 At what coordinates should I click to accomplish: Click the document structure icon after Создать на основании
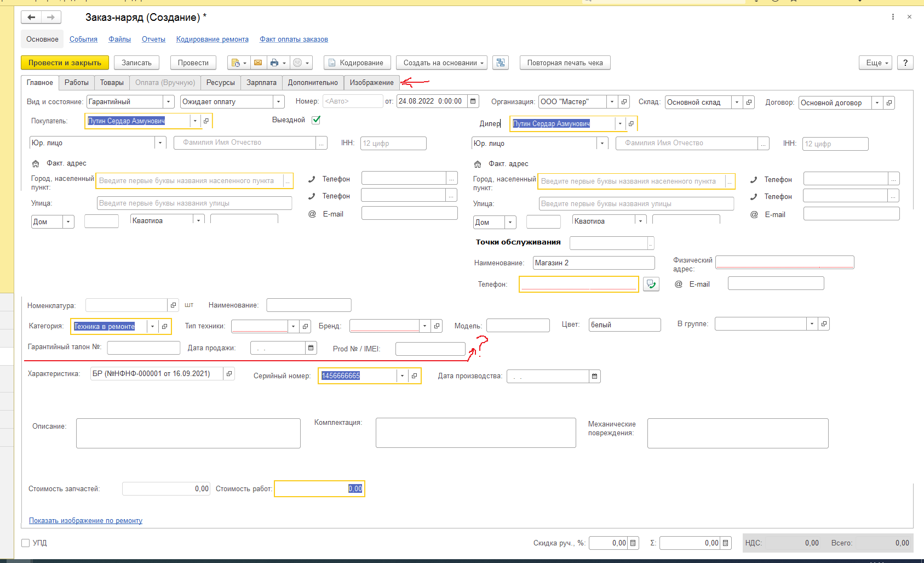pyautogui.click(x=501, y=63)
